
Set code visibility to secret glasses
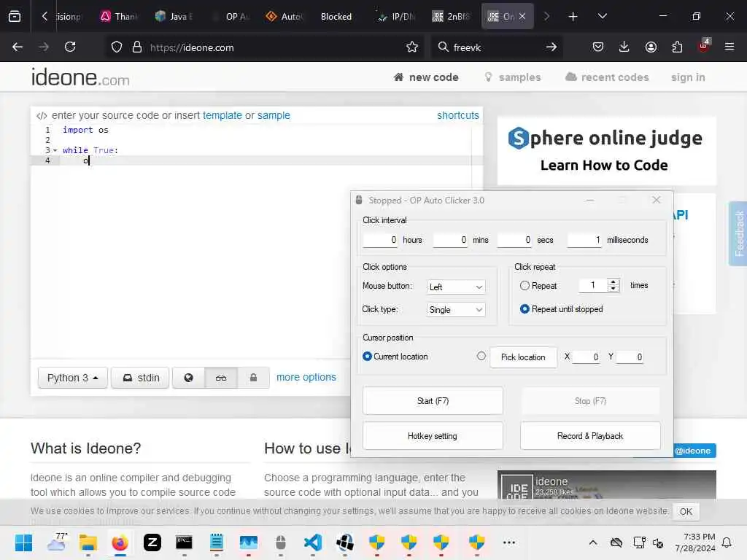pos(221,378)
